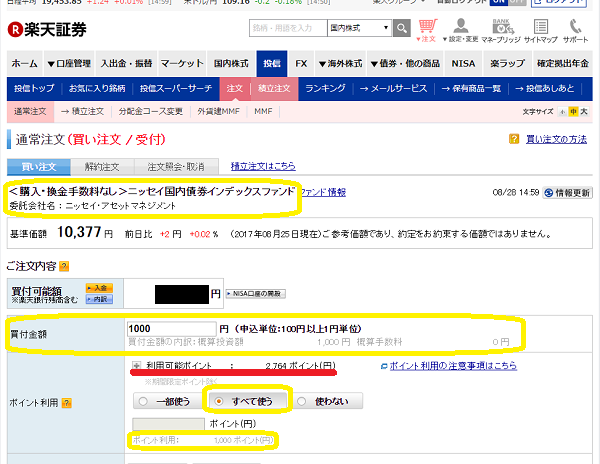Screen dimensions: 600x464
Task: Select the 買い注文 tab
Action: coord(39,167)
